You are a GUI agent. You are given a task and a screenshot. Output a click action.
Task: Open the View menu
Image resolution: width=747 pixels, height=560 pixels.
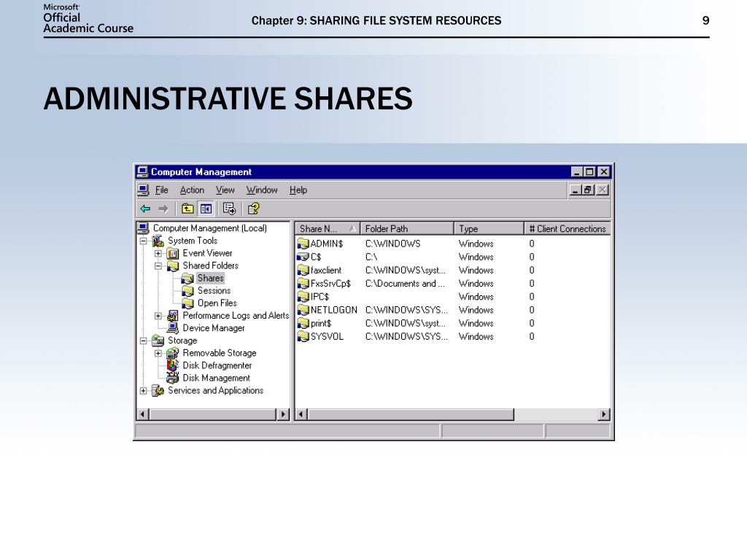point(225,190)
